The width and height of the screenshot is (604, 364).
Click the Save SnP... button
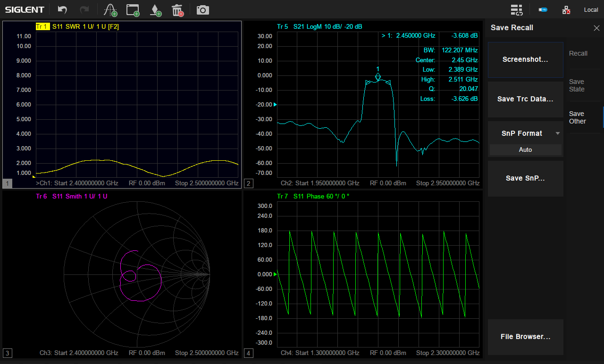[525, 178]
